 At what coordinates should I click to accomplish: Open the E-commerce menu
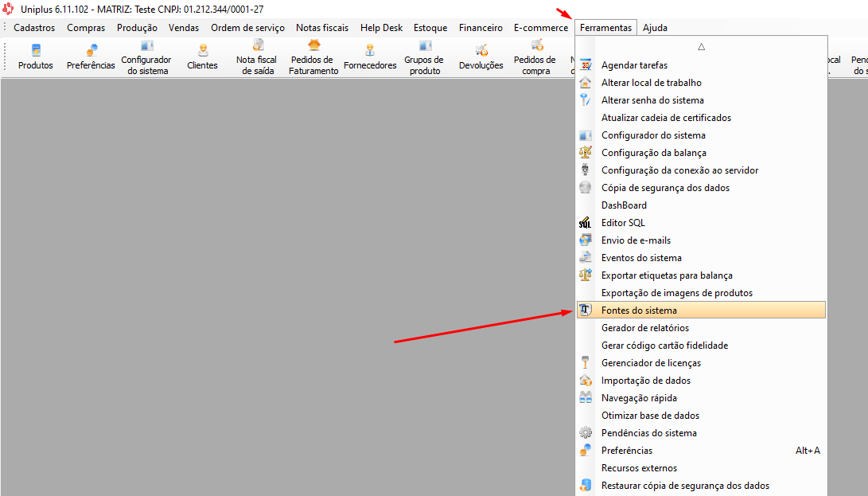pos(541,28)
